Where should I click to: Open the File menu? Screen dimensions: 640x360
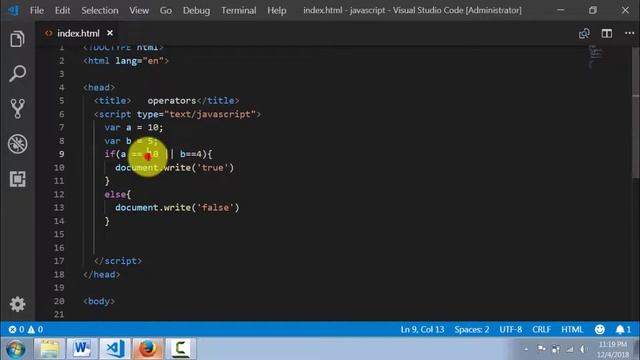tap(37, 10)
